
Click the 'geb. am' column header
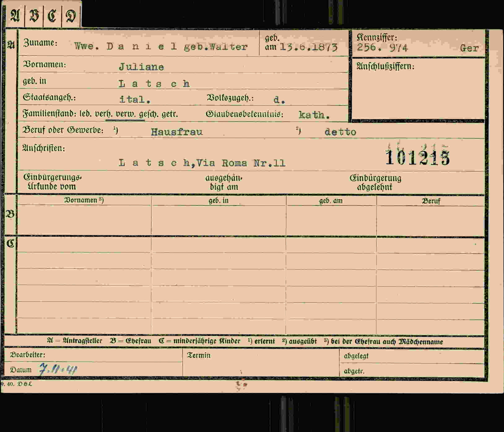[331, 201]
